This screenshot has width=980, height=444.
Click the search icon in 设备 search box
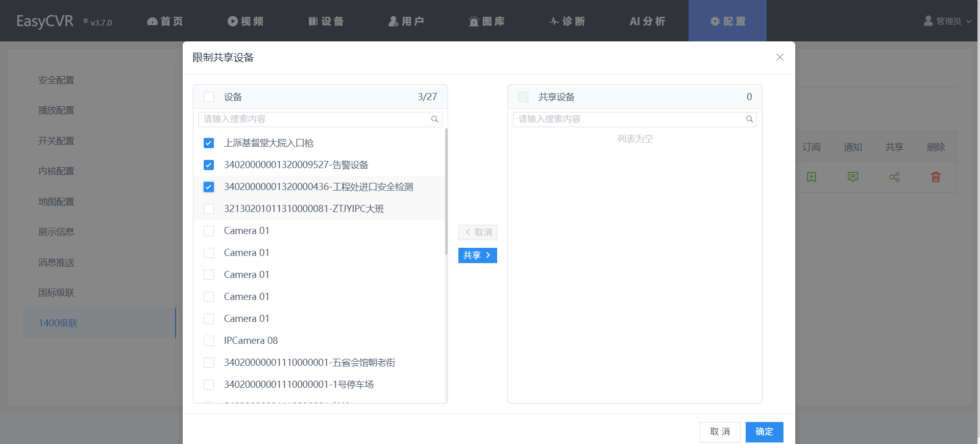(434, 119)
